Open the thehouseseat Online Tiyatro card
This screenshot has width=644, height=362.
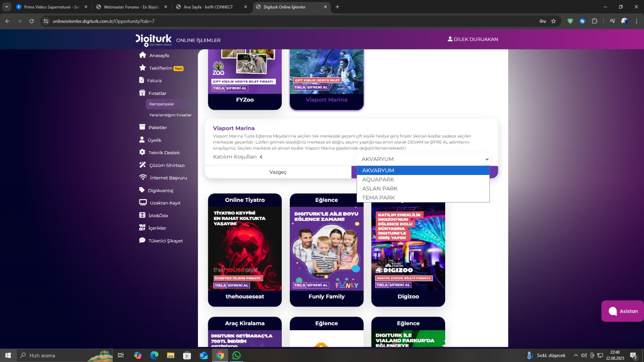tap(245, 250)
